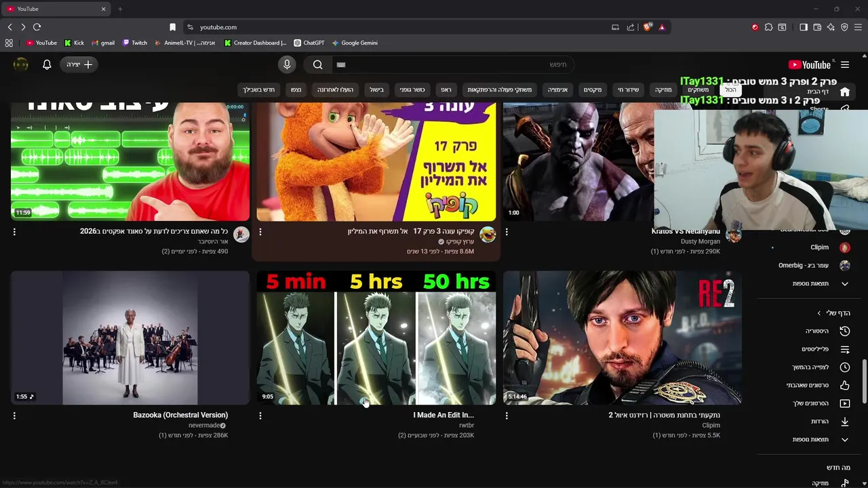868x488 pixels.
Task: Open the notifications bell
Action: tap(47, 64)
